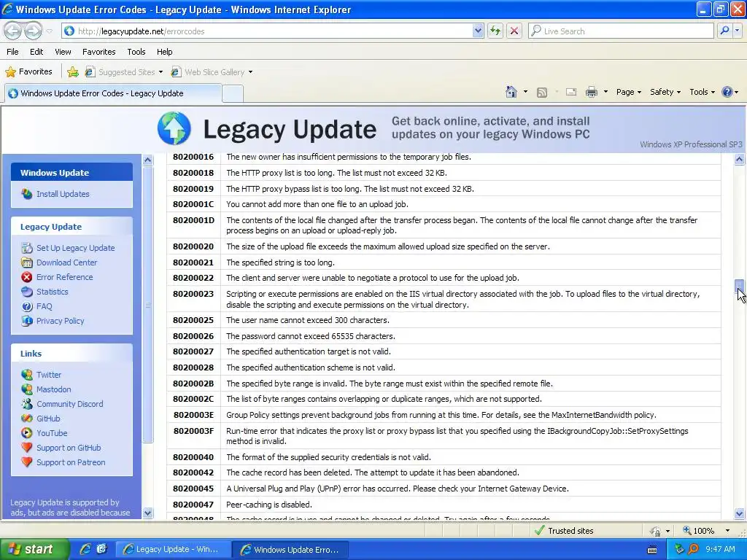This screenshot has width=747, height=560.
Task: Open the Print options dropdown arrow
Action: tap(605, 92)
